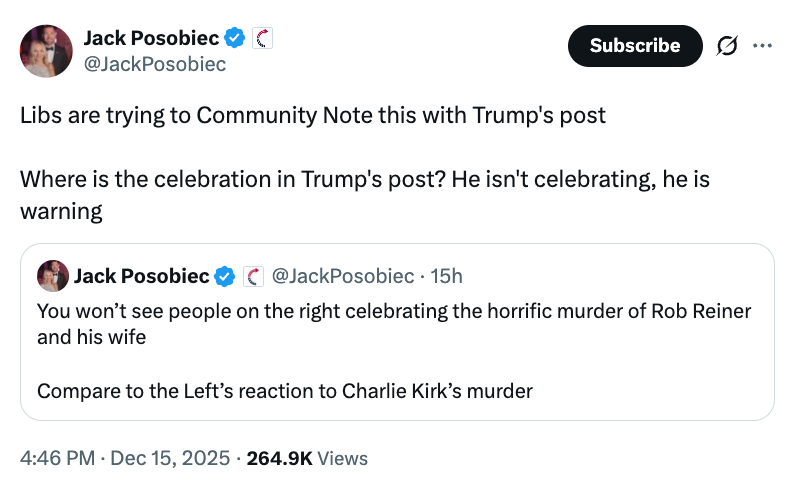The height and width of the screenshot is (486, 796).
Task: Click the 15h timestamp on the quoted post
Action: coord(448,275)
